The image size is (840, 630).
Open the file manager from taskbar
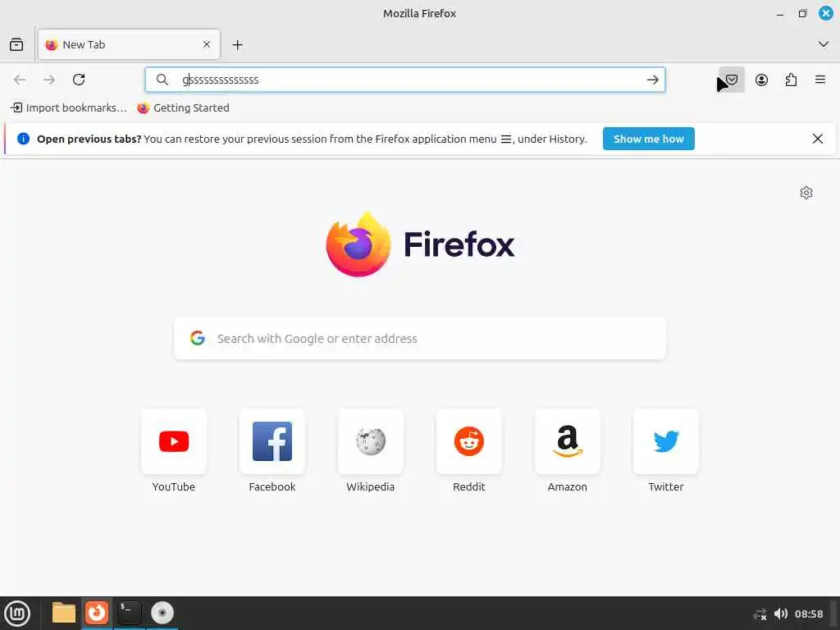(x=64, y=613)
